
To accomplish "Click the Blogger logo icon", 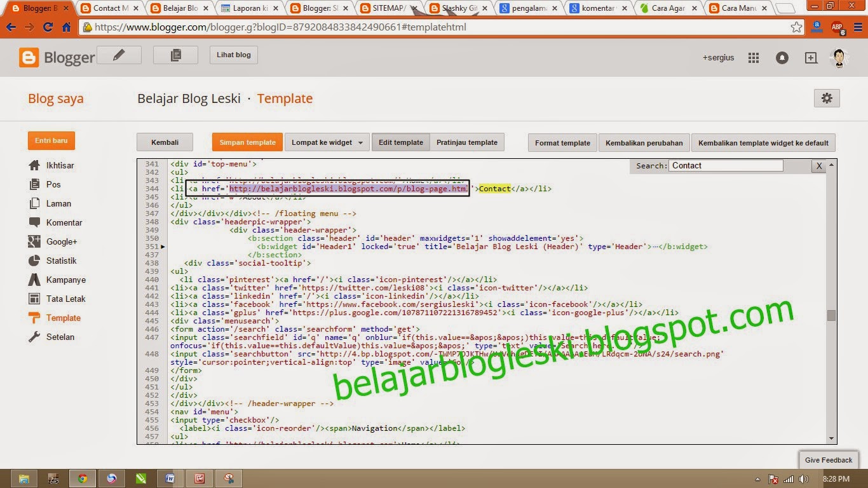I will point(29,58).
